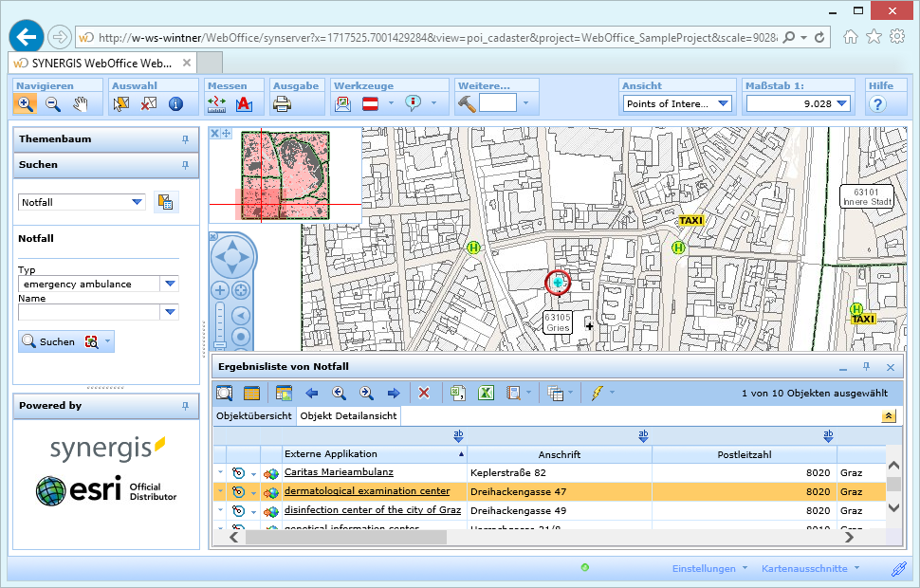The image size is (920, 588).
Task: Click the identify info tool in Auswahl
Action: 175,104
